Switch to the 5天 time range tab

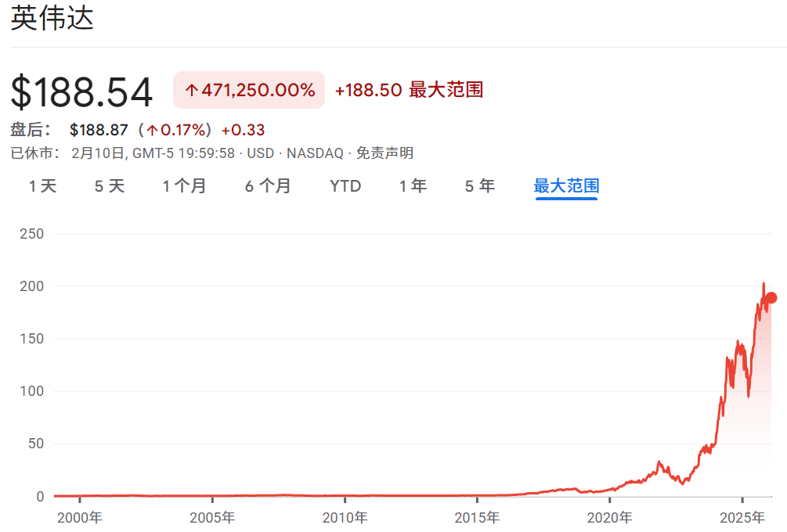point(108,186)
